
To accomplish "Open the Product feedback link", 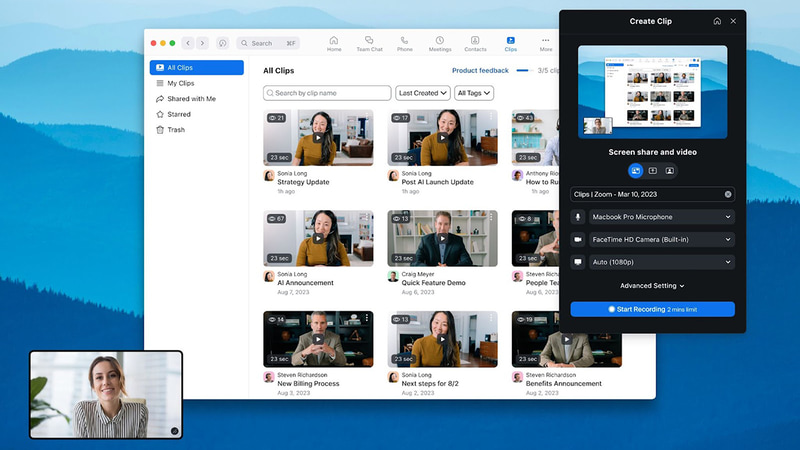I will click(x=480, y=71).
